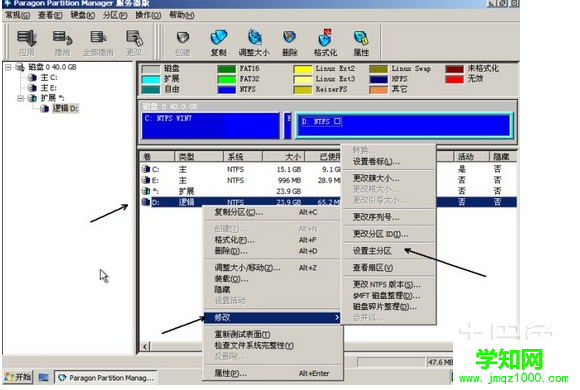Image resolution: width=580 pixels, height=390 pixels.
Task: Select 磁盘 0 40.0 GB in the tree
Action: tap(52, 67)
